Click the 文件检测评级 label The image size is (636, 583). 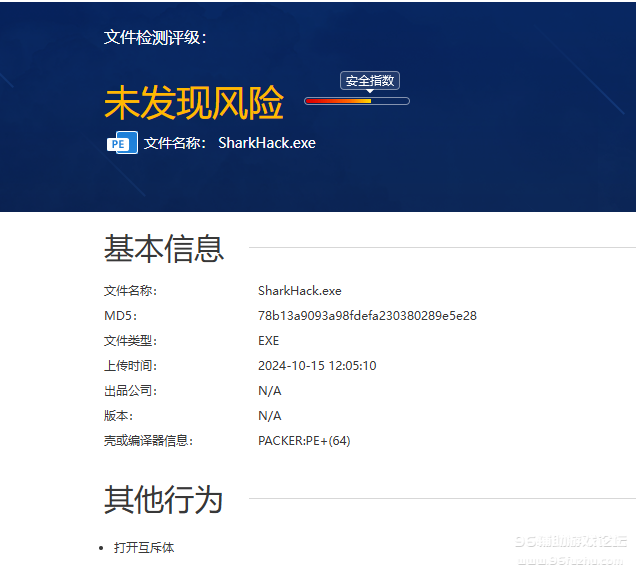click(155, 38)
